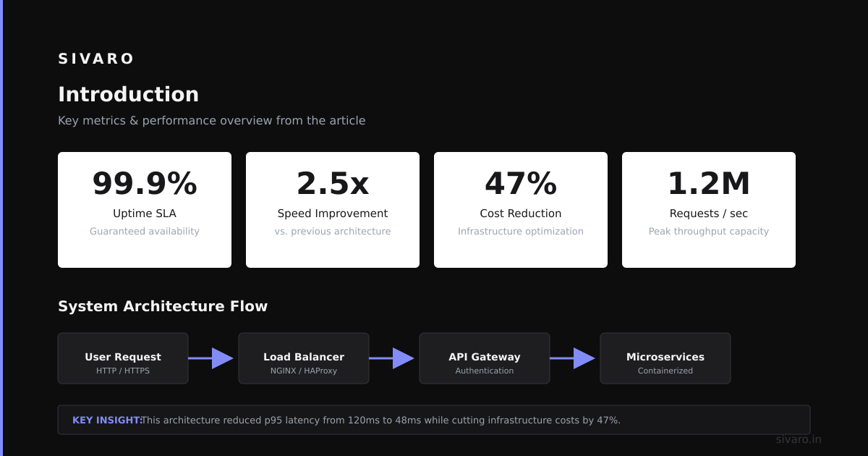Select the 2.5x Speed Improvement card
The width and height of the screenshot is (868, 456).
coord(333,210)
